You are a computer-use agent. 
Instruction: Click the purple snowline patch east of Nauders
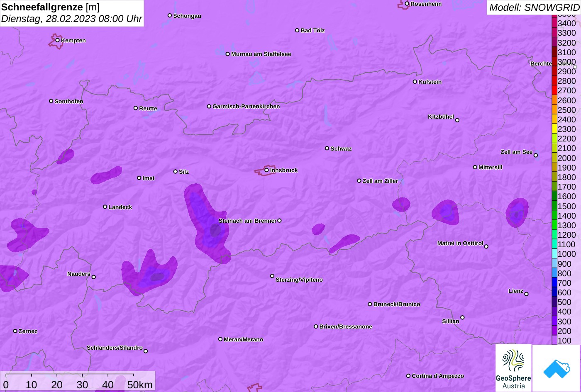click(x=149, y=273)
